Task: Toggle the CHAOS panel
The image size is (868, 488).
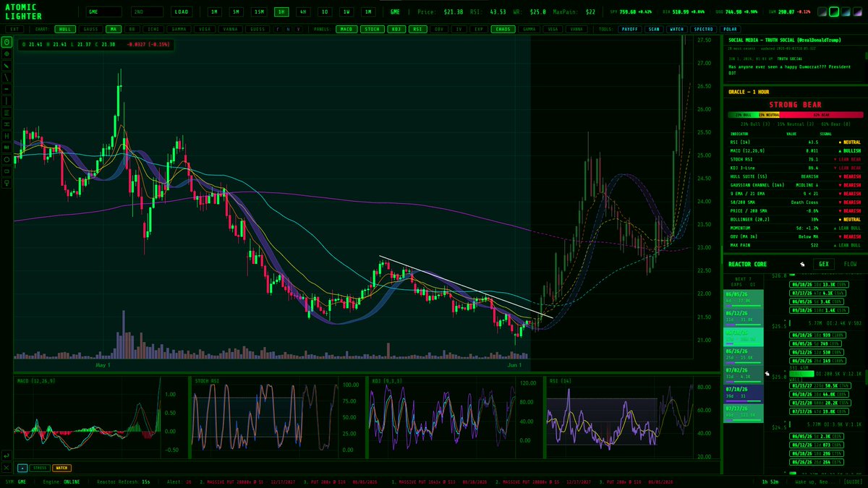Action: click(x=503, y=29)
